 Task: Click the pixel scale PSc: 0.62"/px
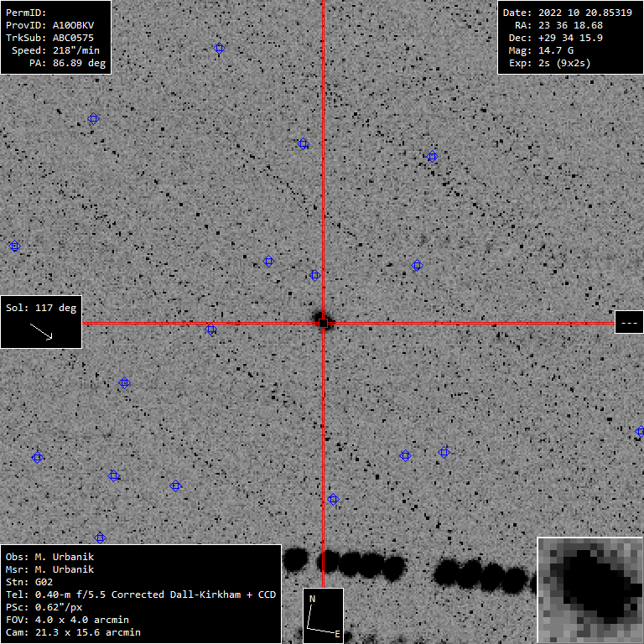(44, 607)
